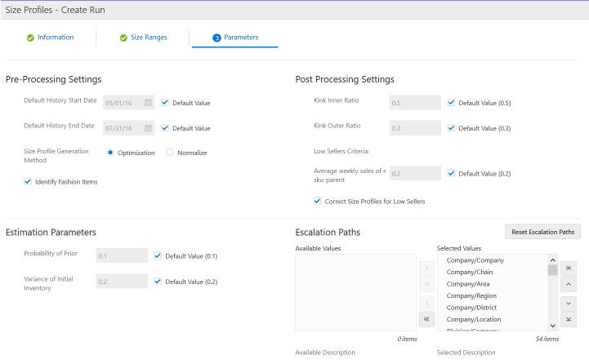The width and height of the screenshot is (589, 364).
Task: Click the Selected Values list scroll down arrow
Action: pos(552,326)
